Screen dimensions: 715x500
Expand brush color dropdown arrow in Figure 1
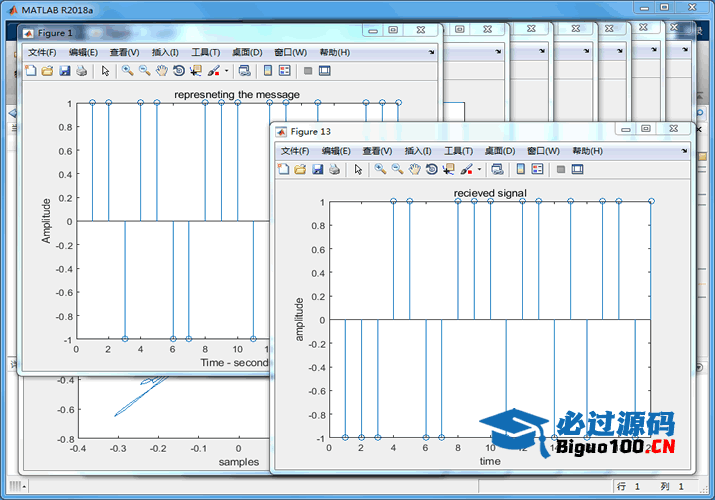coord(226,71)
